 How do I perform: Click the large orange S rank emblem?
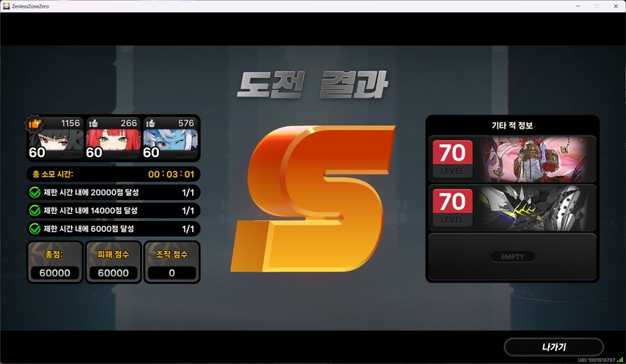click(313, 199)
